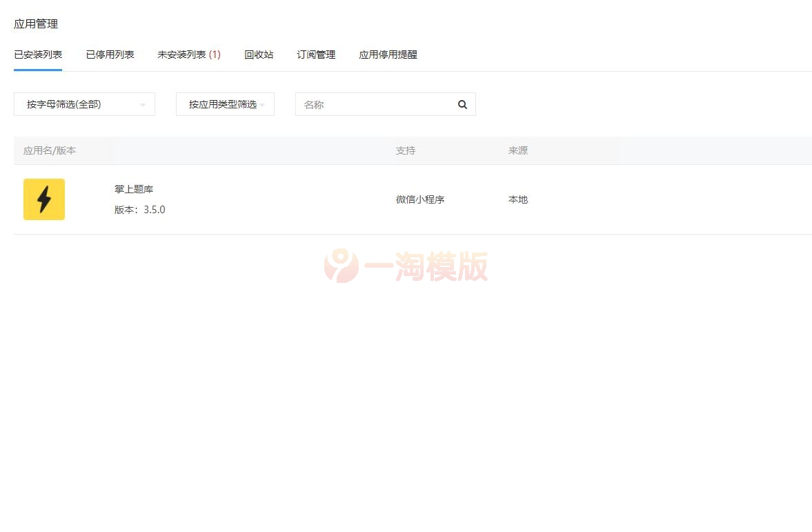The height and width of the screenshot is (532, 812).
Task: Go to the 订阅管理 tab
Action: (x=315, y=55)
